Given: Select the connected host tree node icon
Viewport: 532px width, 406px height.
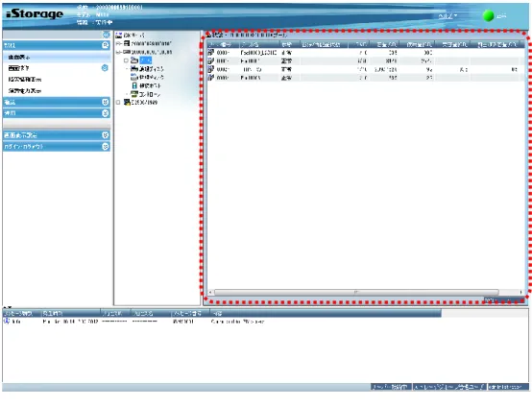Looking at the screenshot, I should click(x=134, y=85).
